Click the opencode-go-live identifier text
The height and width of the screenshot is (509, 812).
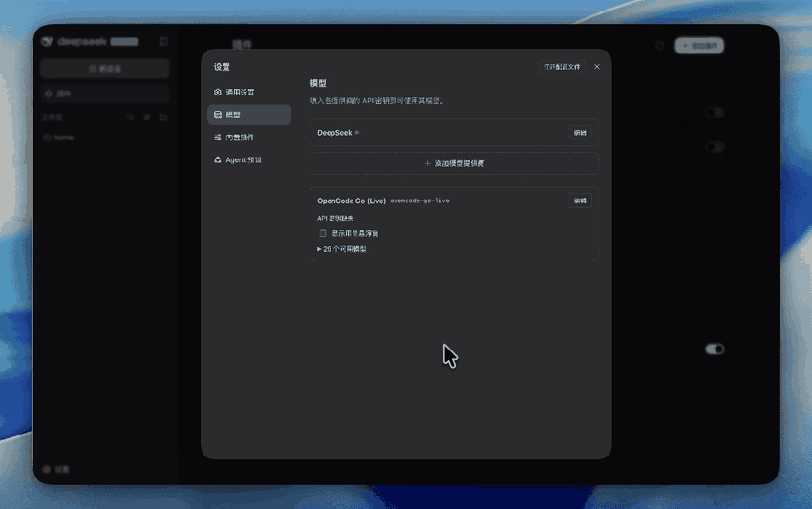pyautogui.click(x=419, y=201)
